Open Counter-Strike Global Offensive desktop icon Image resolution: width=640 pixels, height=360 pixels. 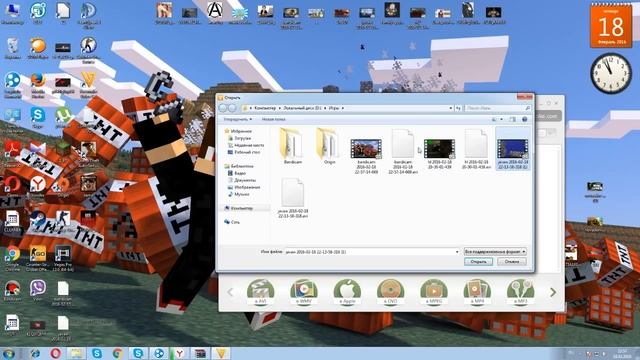pyautogui.click(x=38, y=258)
